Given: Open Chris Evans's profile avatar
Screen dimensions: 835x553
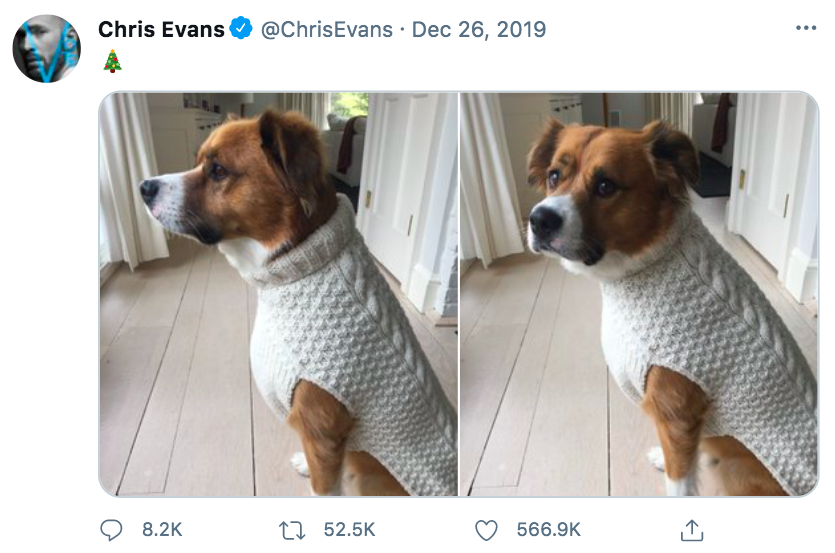Looking at the screenshot, I should point(46,48).
